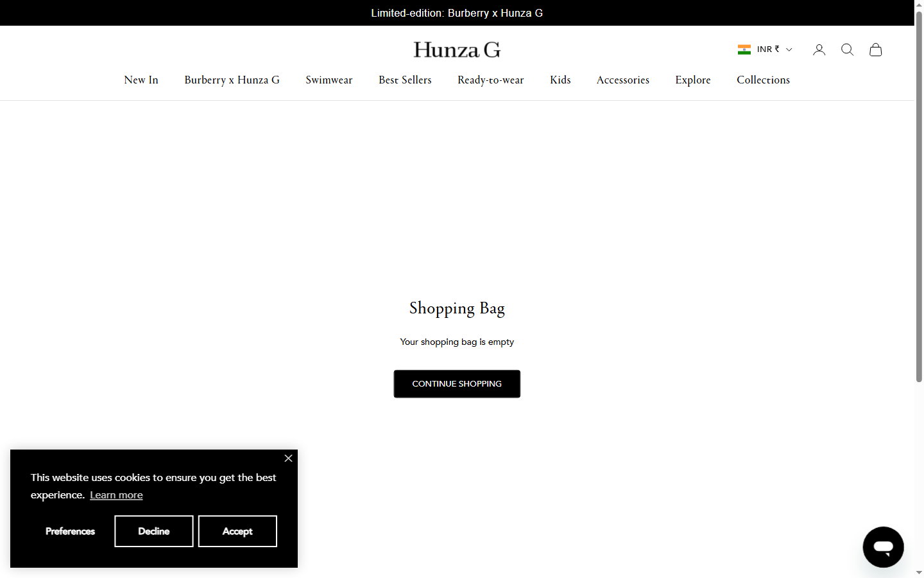Open the Swimwear menu
The height and width of the screenshot is (578, 924).
pyautogui.click(x=329, y=80)
